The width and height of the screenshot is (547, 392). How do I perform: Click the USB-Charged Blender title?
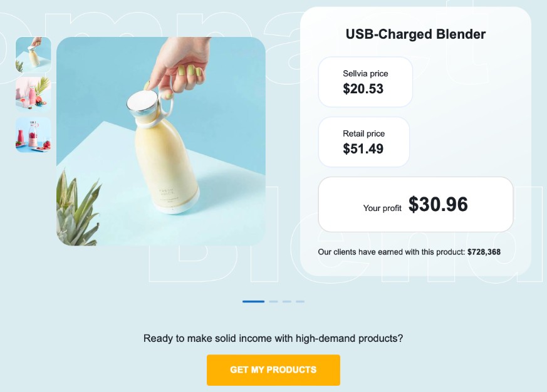(415, 34)
